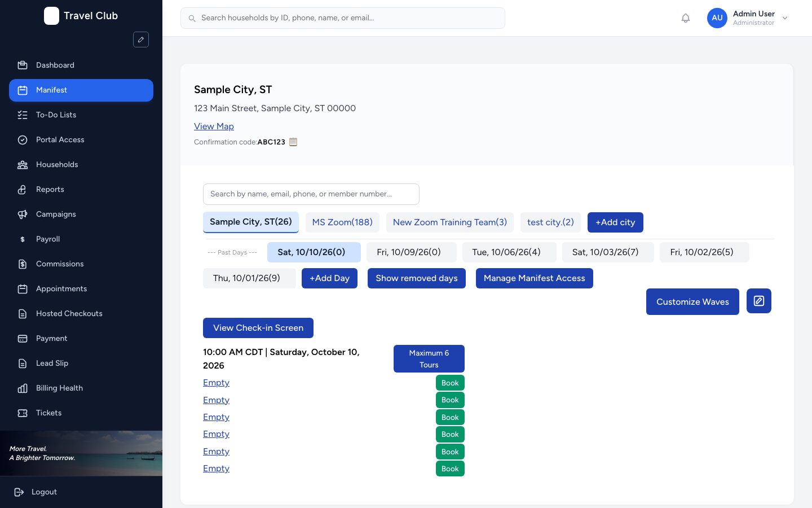Click Book on the first Empty row
This screenshot has width=812, height=508.
coord(450,383)
